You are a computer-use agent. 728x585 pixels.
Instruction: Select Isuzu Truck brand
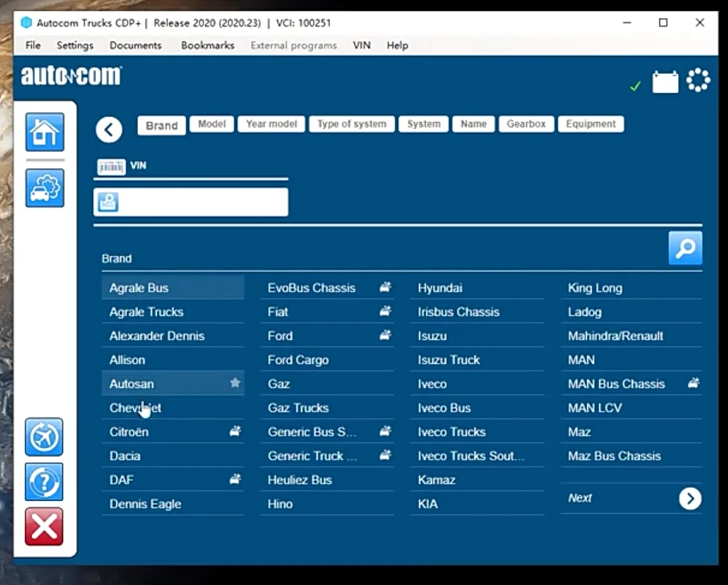point(477,360)
